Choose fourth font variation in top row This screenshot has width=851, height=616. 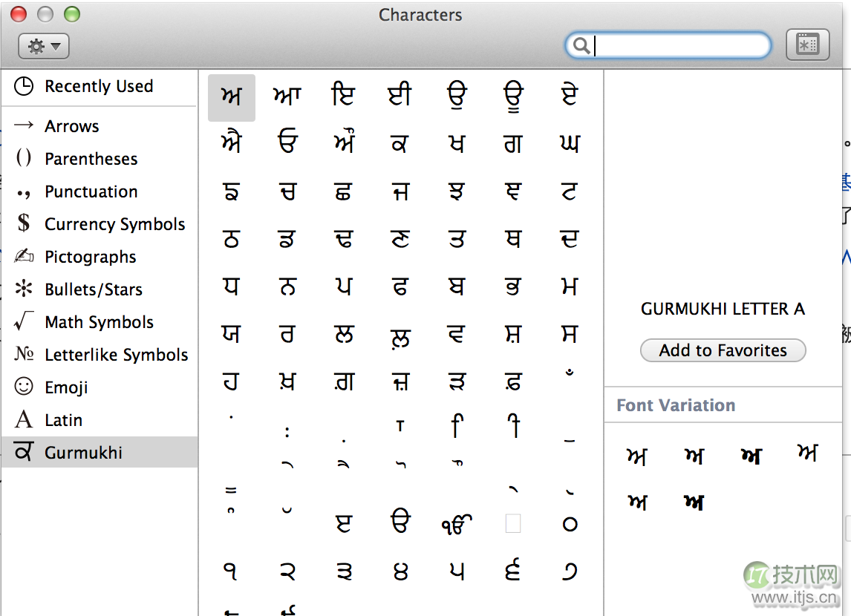click(808, 453)
